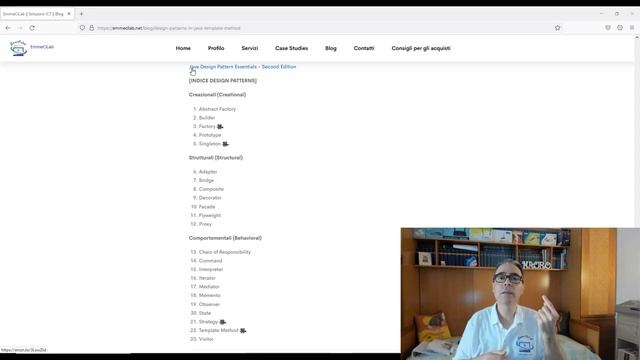Open the Composite pattern link
Screen dimensions: 640x360
point(211,189)
